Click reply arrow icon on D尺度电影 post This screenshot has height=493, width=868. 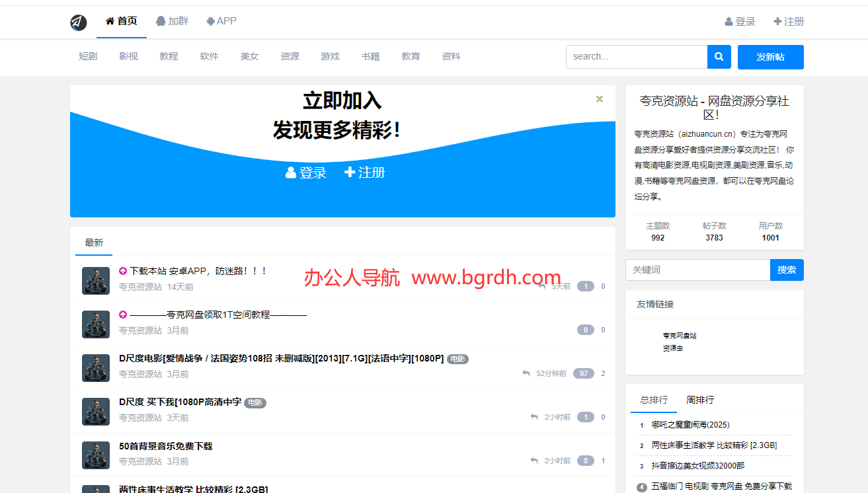pyautogui.click(x=525, y=373)
